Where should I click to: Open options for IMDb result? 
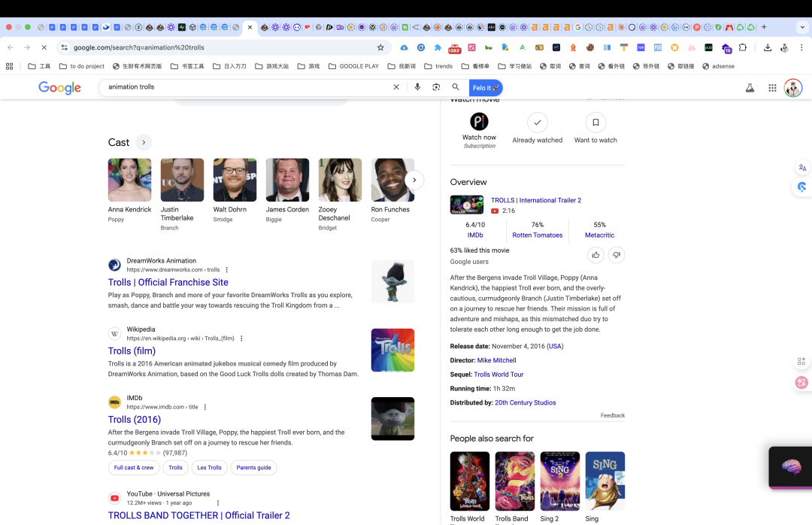pos(205,407)
